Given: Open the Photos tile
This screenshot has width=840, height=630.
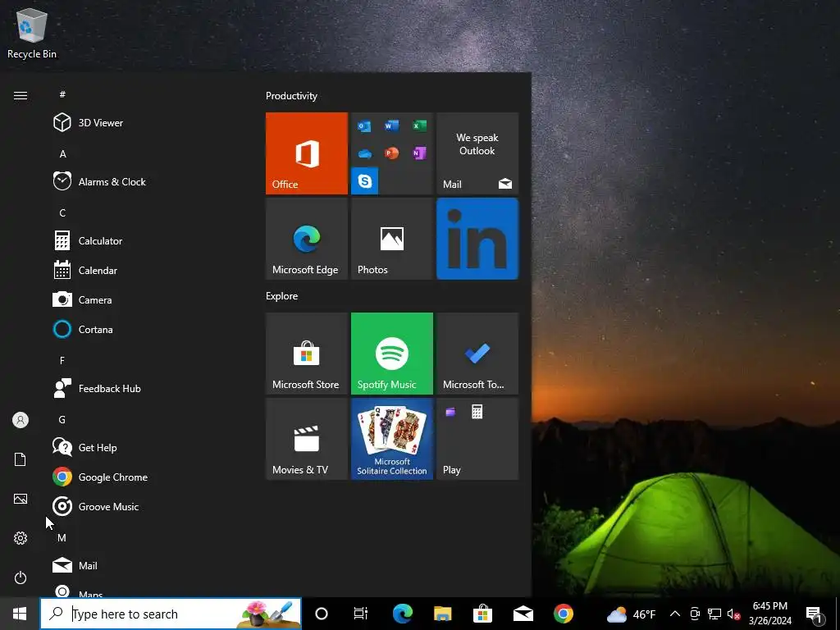Looking at the screenshot, I should click(x=392, y=239).
